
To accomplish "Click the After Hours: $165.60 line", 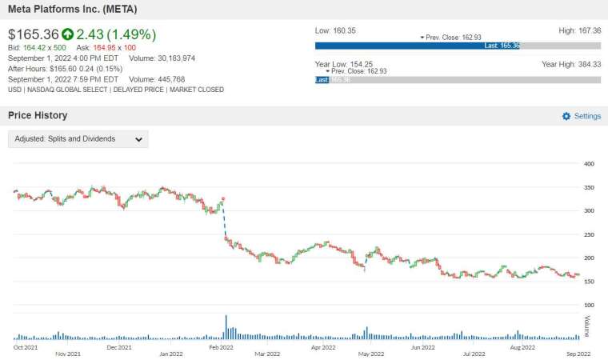I will pos(65,69).
